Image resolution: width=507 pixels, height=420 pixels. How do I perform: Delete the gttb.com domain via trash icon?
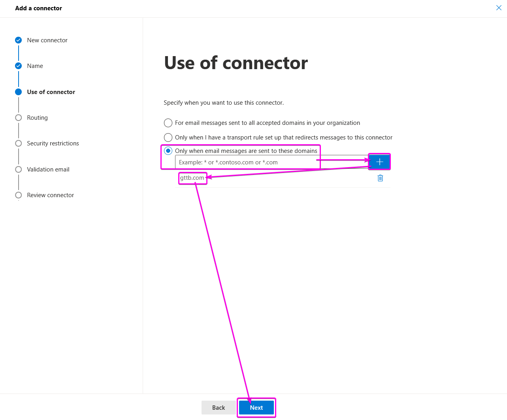[380, 178]
